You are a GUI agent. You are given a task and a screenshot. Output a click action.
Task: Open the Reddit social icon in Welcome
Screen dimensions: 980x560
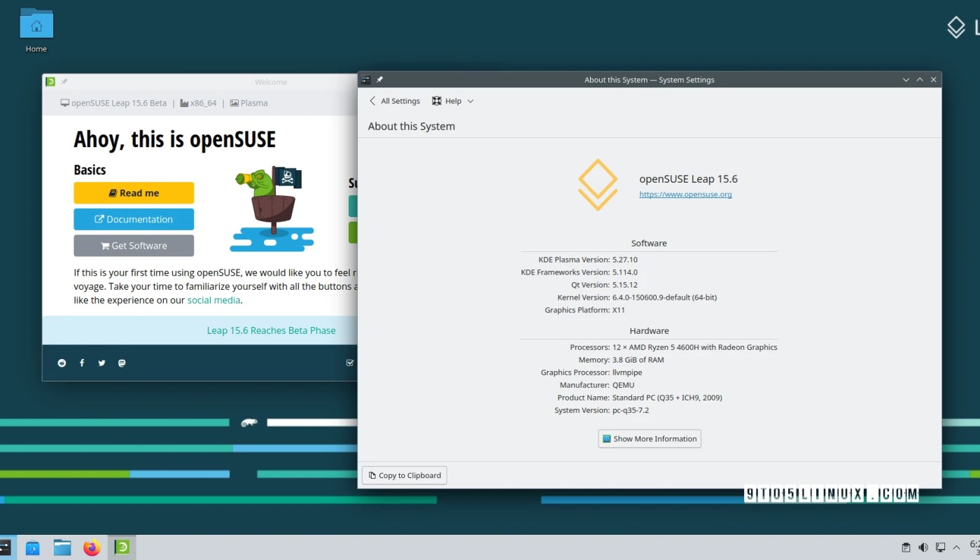(x=62, y=363)
